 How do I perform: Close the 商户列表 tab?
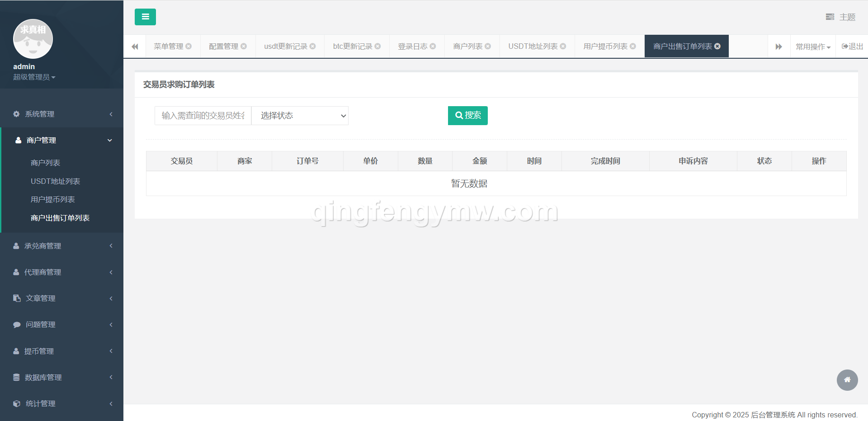[488, 46]
